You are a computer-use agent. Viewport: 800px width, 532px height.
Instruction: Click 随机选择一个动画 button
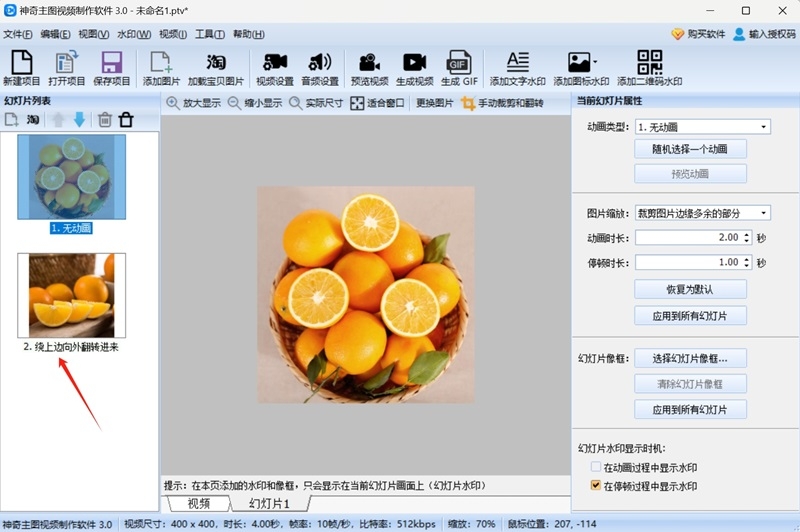pos(690,149)
